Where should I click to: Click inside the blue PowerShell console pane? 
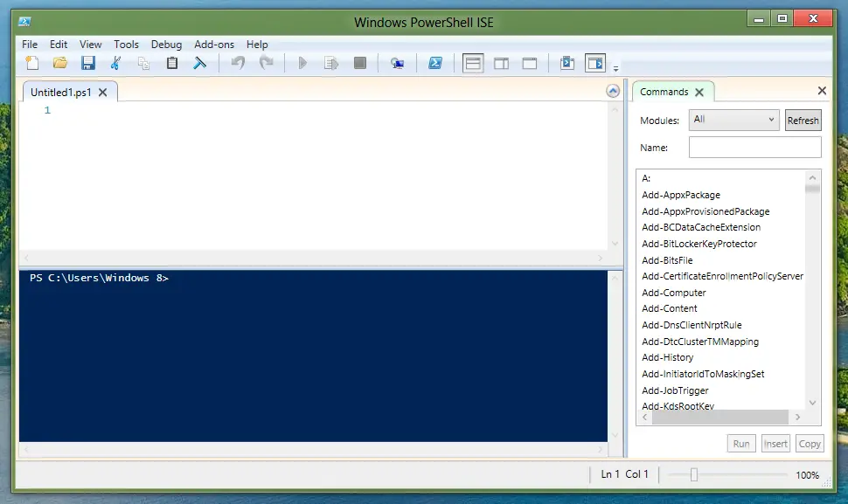point(313,356)
